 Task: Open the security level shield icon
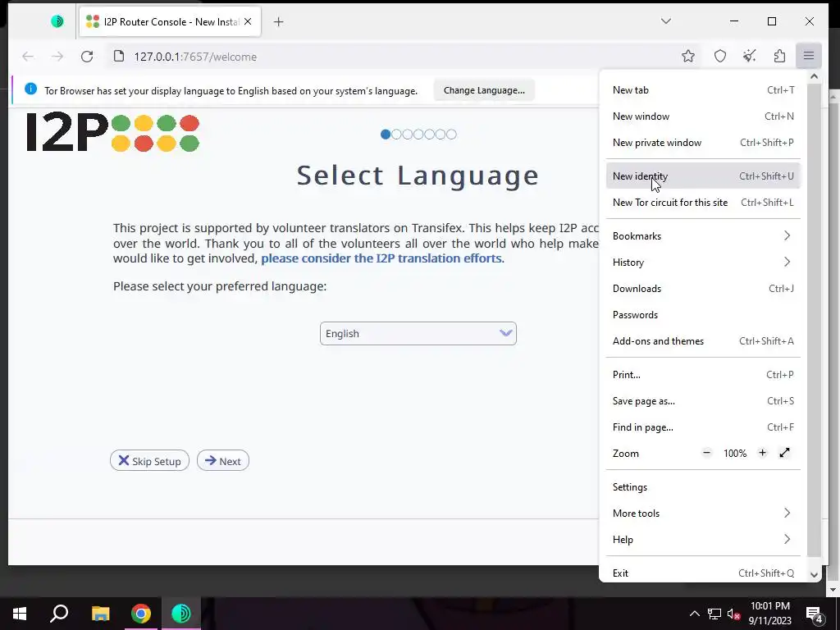[x=720, y=56]
